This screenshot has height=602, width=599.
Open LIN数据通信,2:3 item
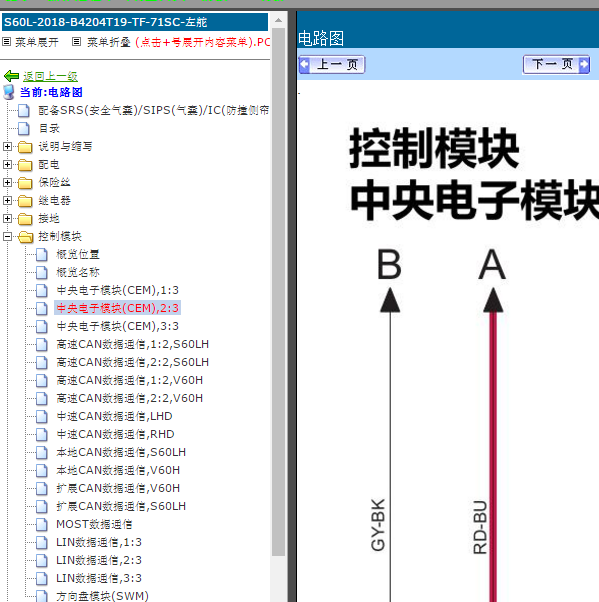(99, 561)
